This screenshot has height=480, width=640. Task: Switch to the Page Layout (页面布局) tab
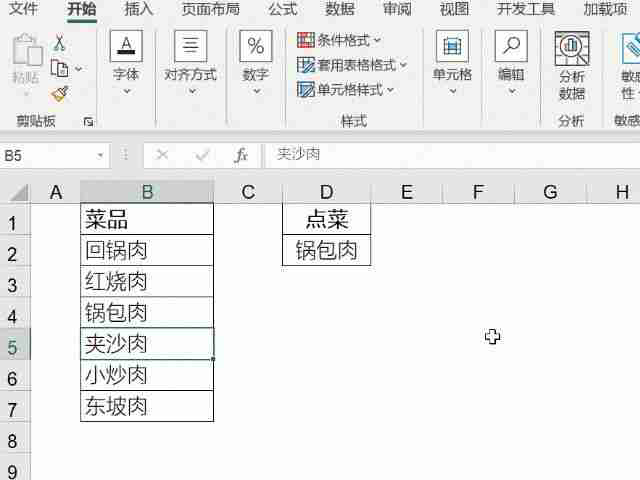coord(211,9)
